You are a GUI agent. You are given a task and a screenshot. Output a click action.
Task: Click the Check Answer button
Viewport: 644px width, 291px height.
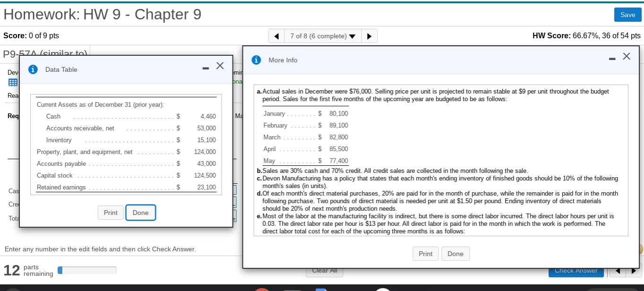[576, 272]
